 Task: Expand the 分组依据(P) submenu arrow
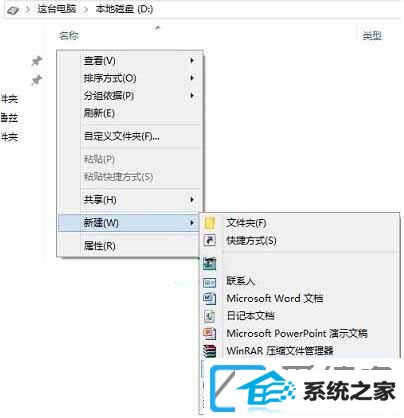[x=192, y=96]
